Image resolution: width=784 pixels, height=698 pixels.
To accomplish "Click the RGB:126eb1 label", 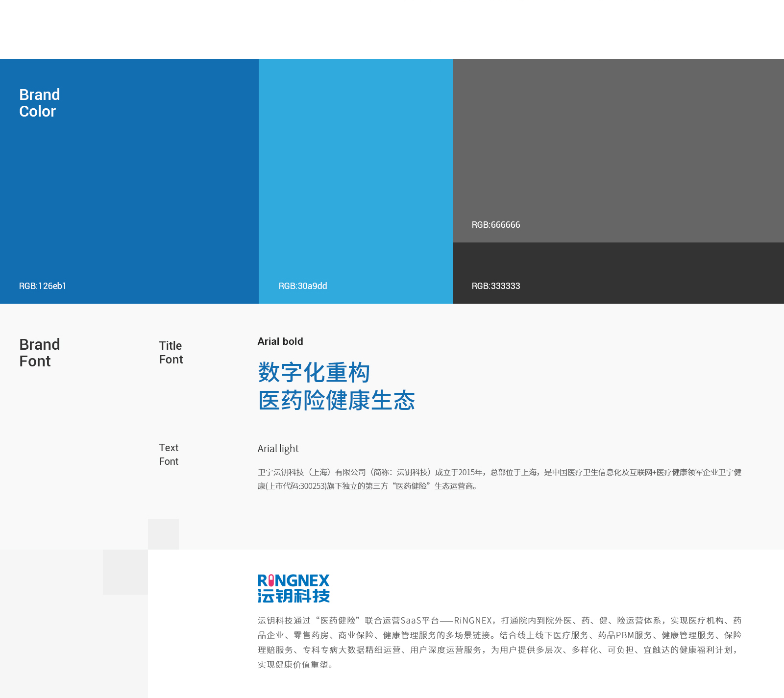I will click(43, 286).
